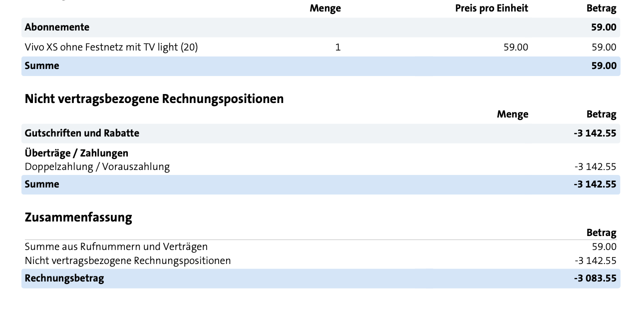
Task: Click the Summe label under Vivo XS row
Action: pos(42,66)
